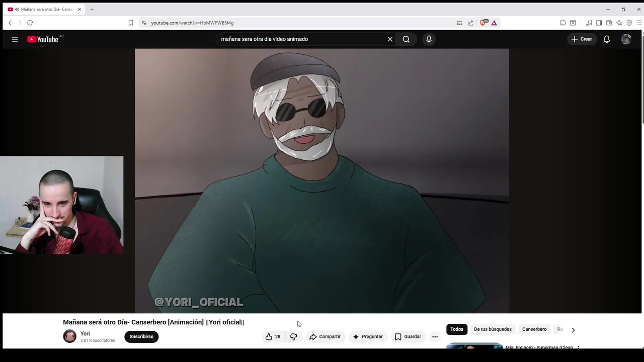Open the Yori channel avatar
The width and height of the screenshot is (644, 362).
coord(70,336)
